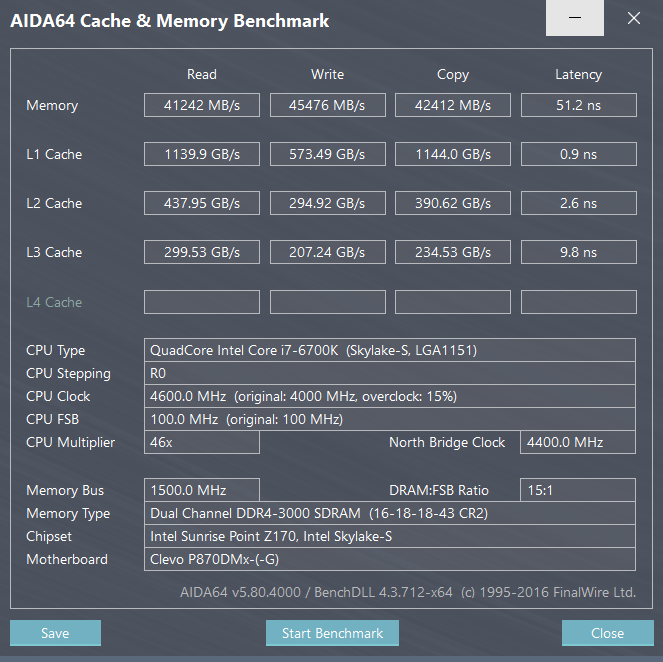Select Memory Latency value 51.2 ns

[579, 105]
